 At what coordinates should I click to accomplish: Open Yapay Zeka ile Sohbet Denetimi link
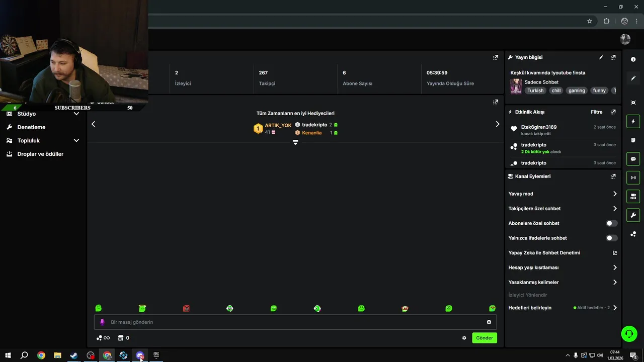pyautogui.click(x=562, y=253)
